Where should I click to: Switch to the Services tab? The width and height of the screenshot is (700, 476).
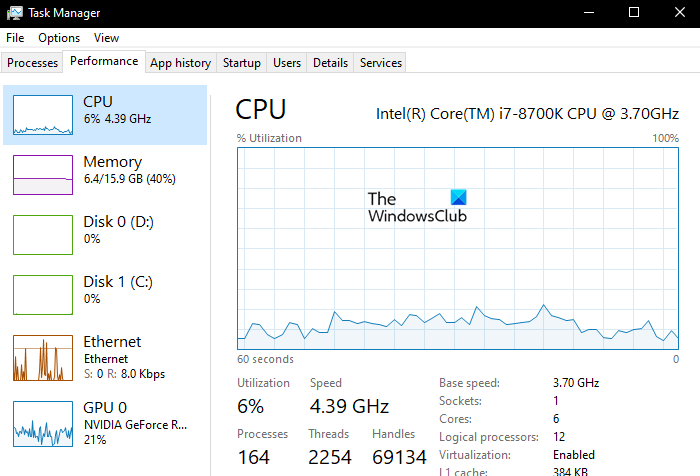pos(381,63)
